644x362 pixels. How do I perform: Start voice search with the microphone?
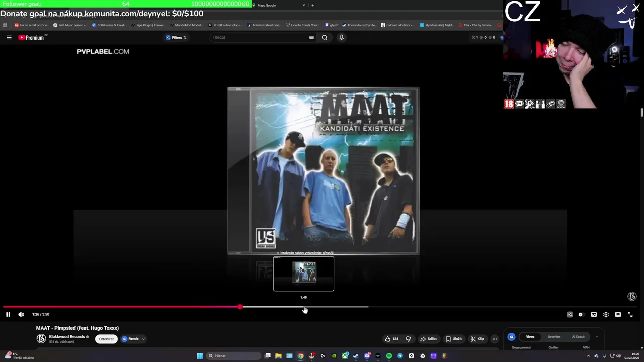click(341, 37)
